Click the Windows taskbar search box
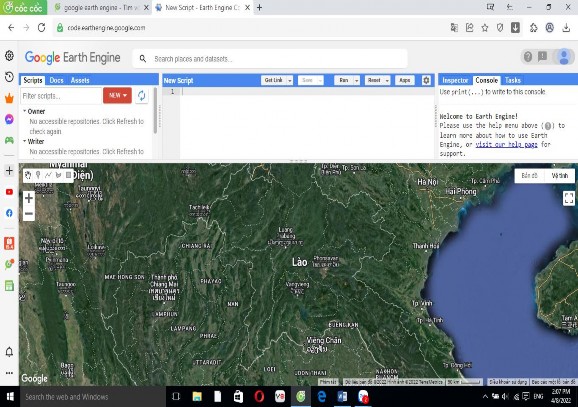This screenshot has height=407, width=578. [93, 397]
